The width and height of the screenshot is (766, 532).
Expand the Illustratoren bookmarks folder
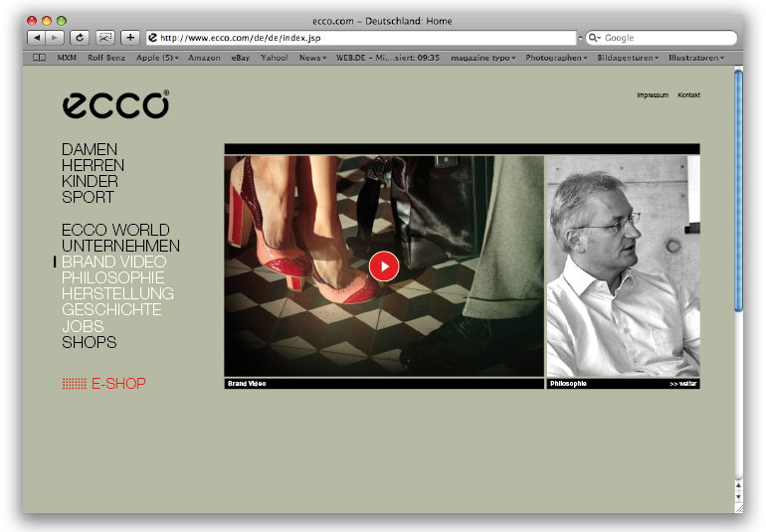(x=696, y=58)
